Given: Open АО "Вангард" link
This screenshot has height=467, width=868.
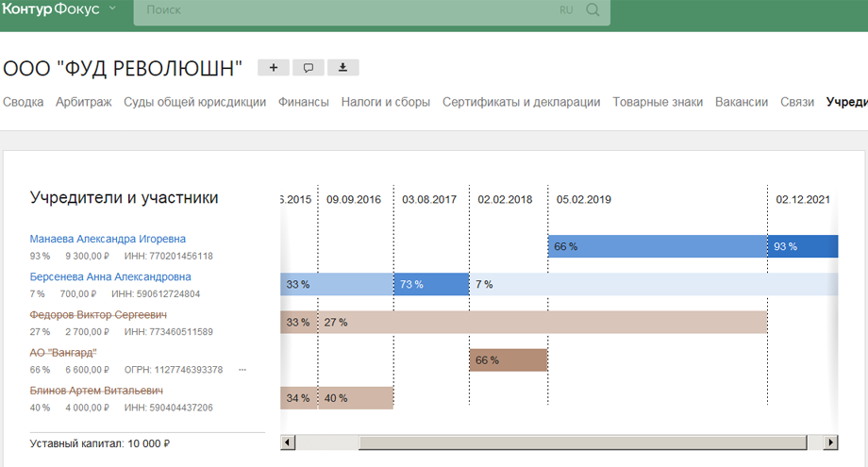Looking at the screenshot, I should (63, 353).
